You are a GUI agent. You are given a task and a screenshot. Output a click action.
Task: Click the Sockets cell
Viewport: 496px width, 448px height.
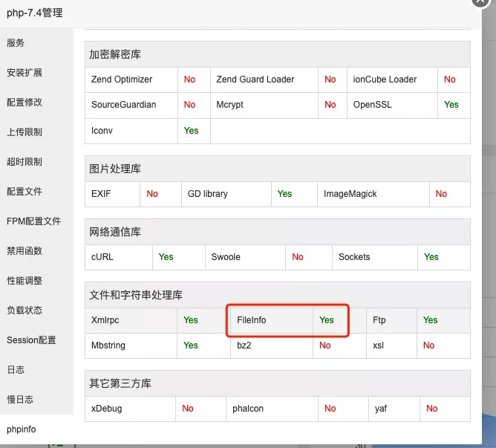[x=375, y=257]
